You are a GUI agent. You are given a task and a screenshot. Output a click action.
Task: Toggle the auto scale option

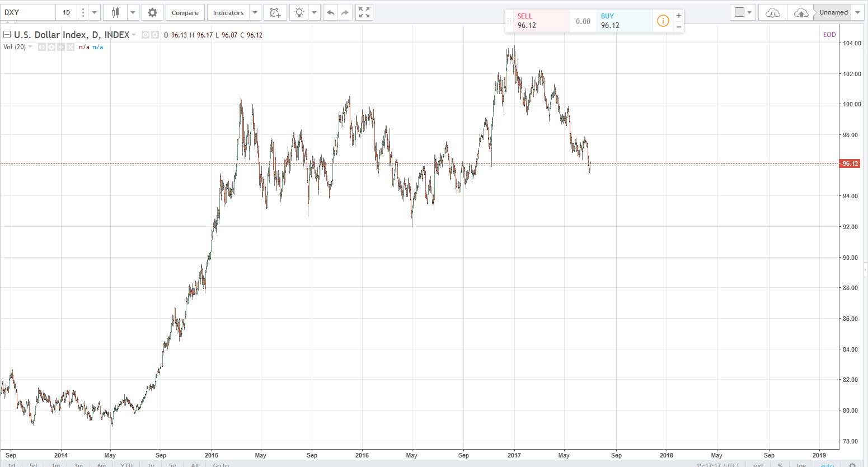(827, 465)
